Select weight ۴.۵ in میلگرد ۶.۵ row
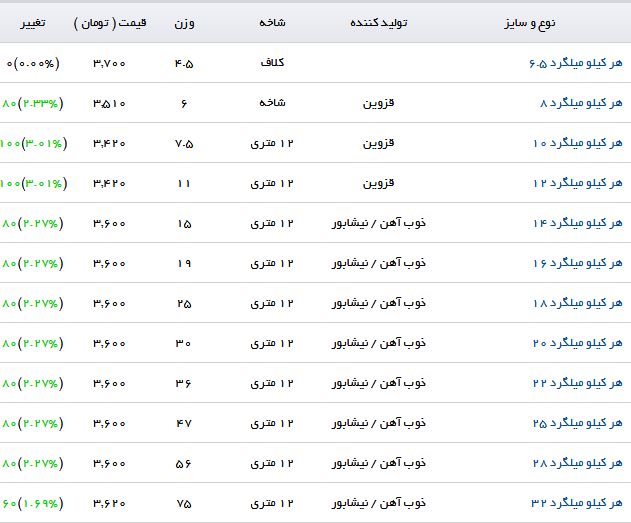This screenshot has height=523, width=631. tap(184, 64)
